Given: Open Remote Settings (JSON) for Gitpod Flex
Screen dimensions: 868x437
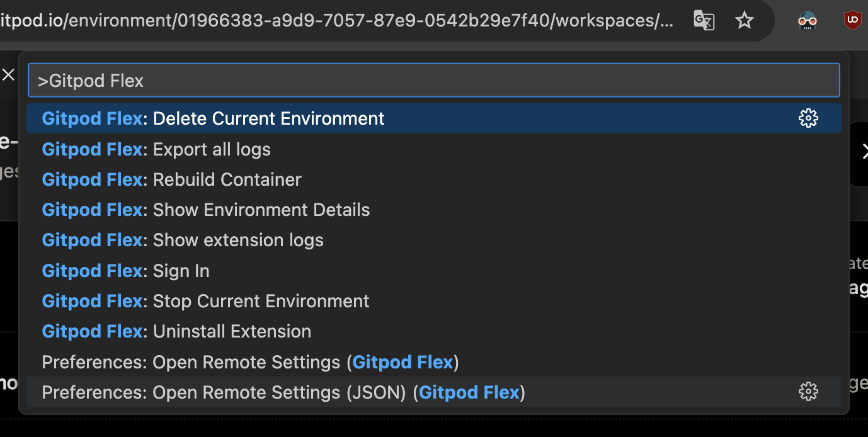Looking at the screenshot, I should [x=434, y=392].
